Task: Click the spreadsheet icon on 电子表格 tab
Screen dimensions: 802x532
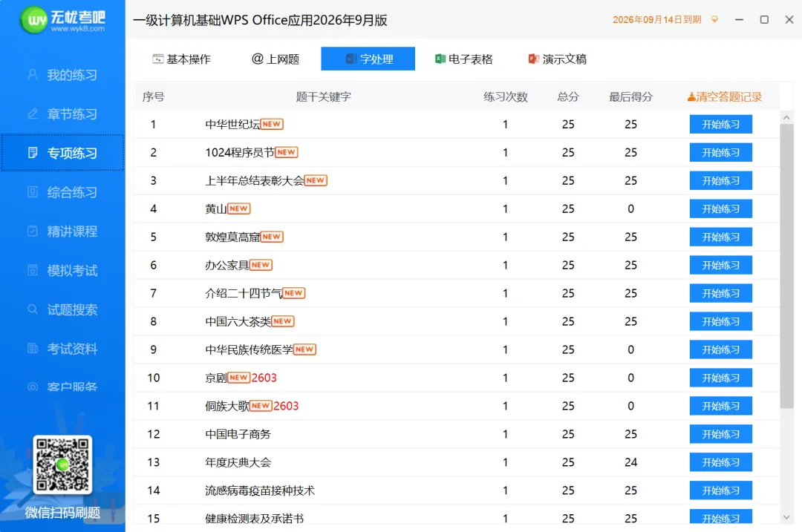Action: click(x=440, y=59)
